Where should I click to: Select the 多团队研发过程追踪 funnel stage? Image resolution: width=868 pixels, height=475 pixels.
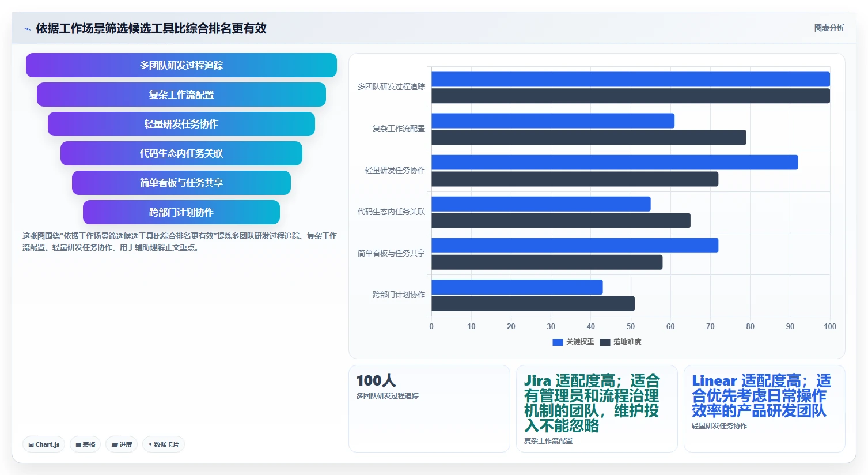181,65
